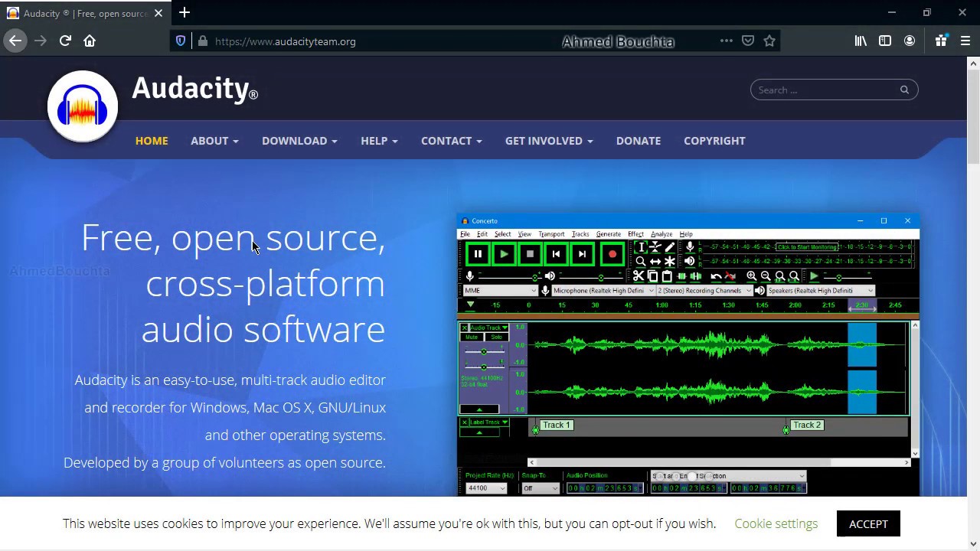Open Firefox account icon
980x551 pixels.
pos(910,41)
